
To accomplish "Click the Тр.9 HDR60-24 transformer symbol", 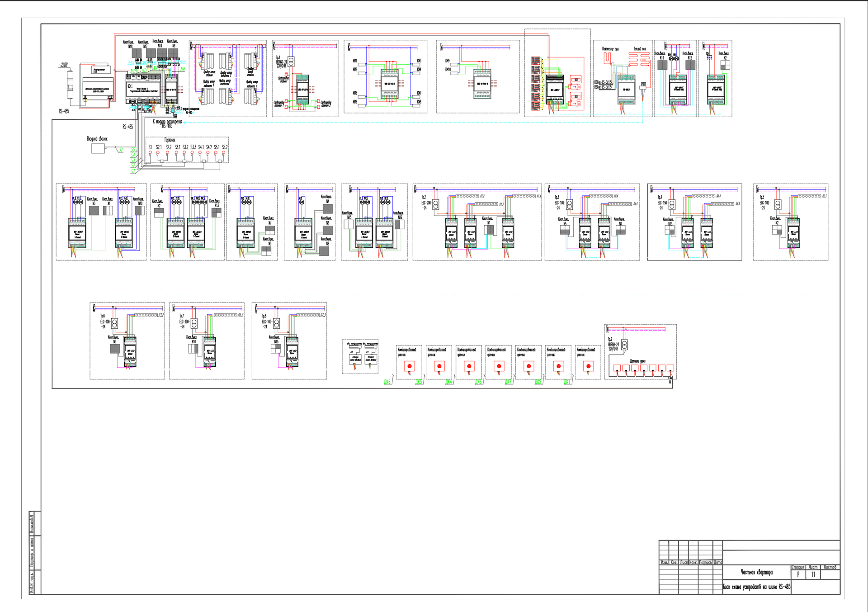I will [624, 345].
